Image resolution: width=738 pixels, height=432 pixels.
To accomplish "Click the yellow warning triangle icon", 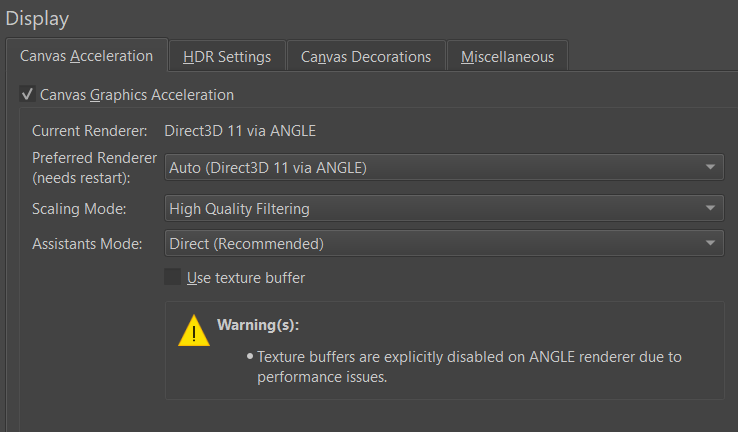I will (x=194, y=331).
